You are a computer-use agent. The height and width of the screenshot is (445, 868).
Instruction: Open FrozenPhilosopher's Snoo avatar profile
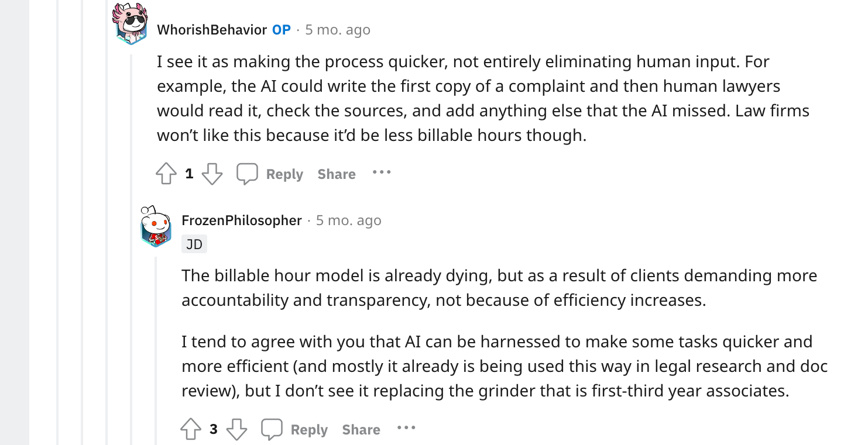point(156,226)
